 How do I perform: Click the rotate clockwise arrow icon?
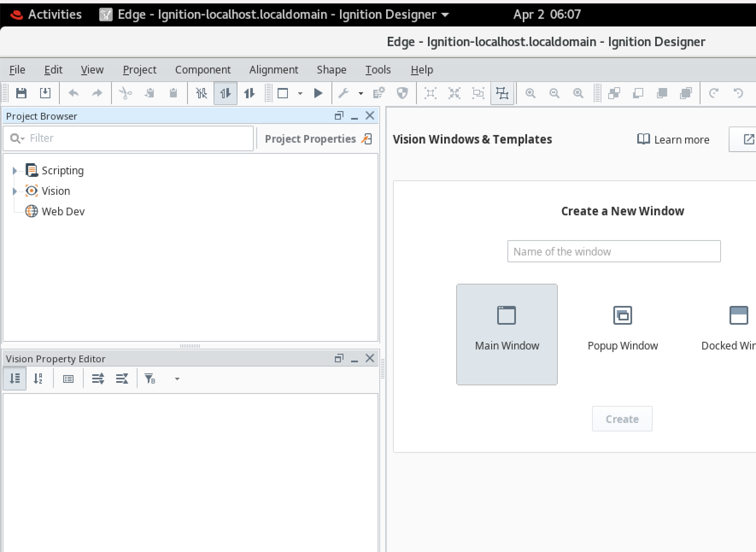[714, 93]
